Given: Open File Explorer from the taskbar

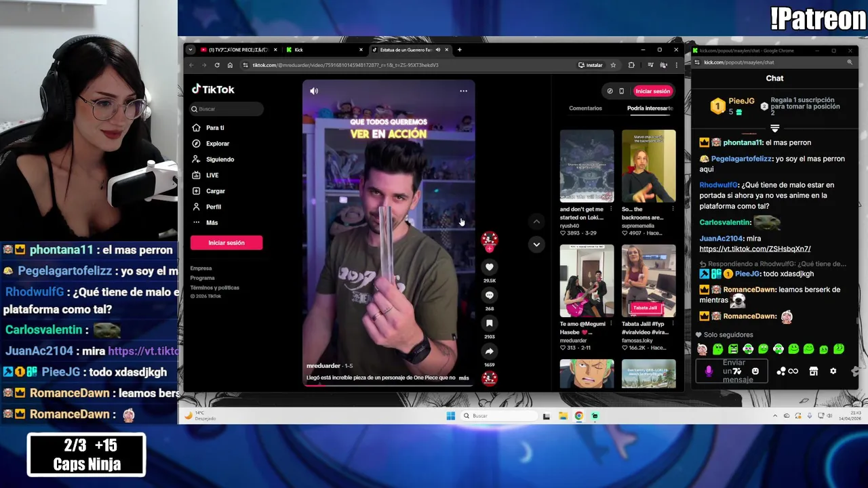Looking at the screenshot, I should 563,416.
